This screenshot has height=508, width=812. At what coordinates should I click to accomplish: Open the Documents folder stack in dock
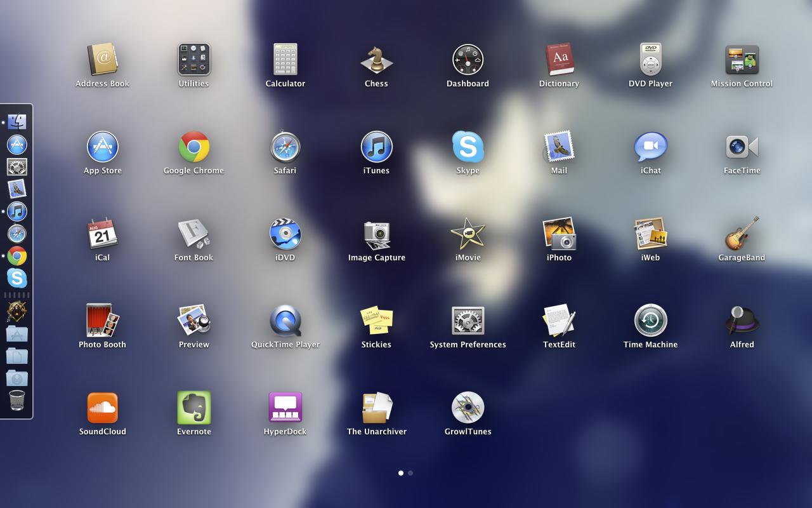[x=17, y=356]
